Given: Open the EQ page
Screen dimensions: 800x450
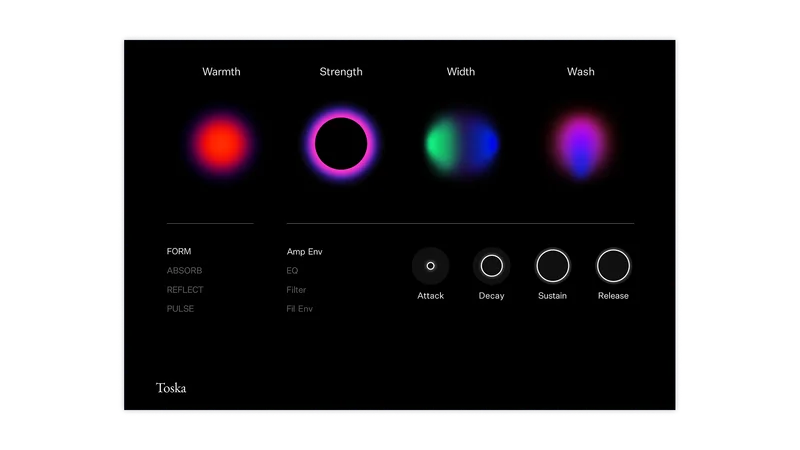Looking at the screenshot, I should (292, 270).
